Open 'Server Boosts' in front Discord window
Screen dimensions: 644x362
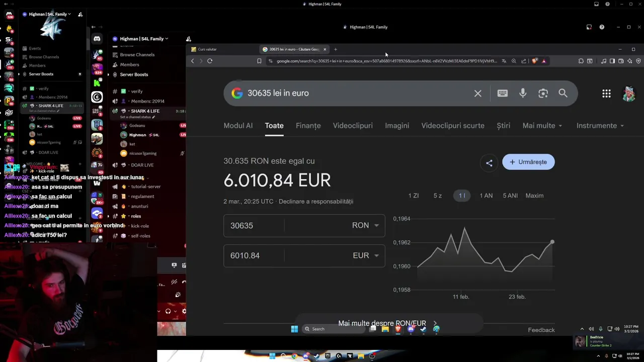(134, 74)
